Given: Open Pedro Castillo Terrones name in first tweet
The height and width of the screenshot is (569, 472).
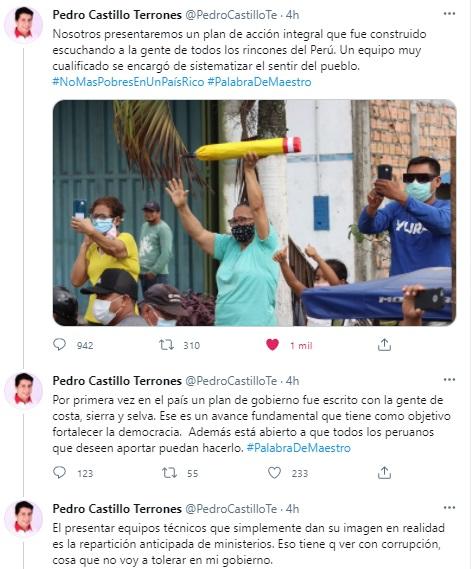Looking at the screenshot, I should coord(117,15).
